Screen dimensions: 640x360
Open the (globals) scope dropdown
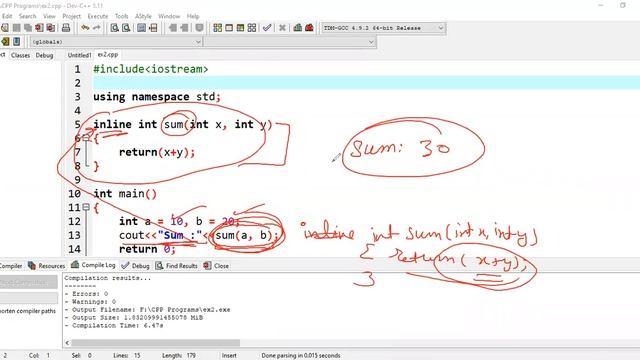[116, 42]
